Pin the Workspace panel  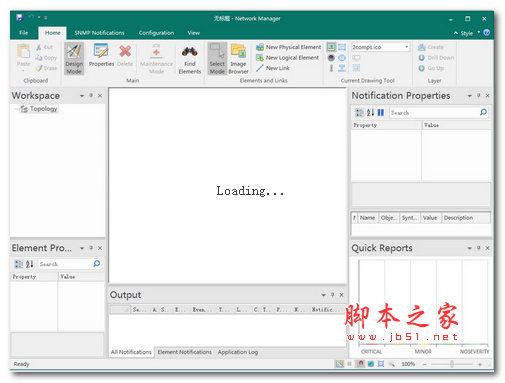[91, 96]
